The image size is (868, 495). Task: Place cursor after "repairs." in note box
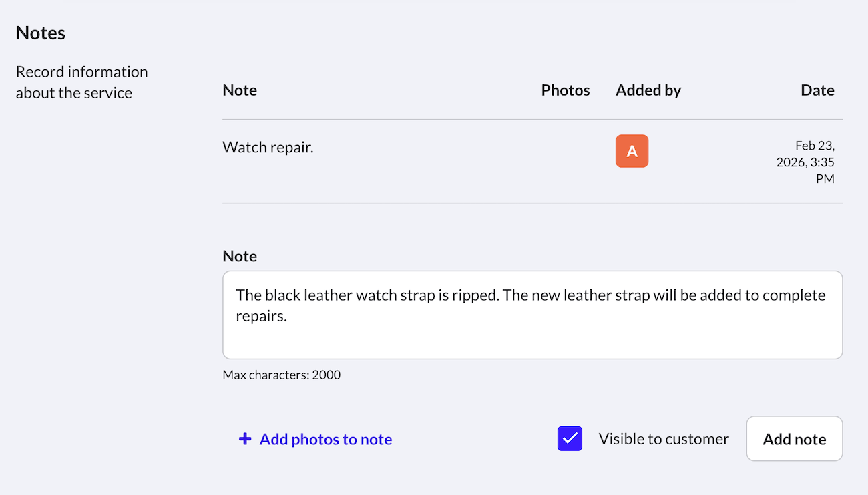click(x=288, y=317)
